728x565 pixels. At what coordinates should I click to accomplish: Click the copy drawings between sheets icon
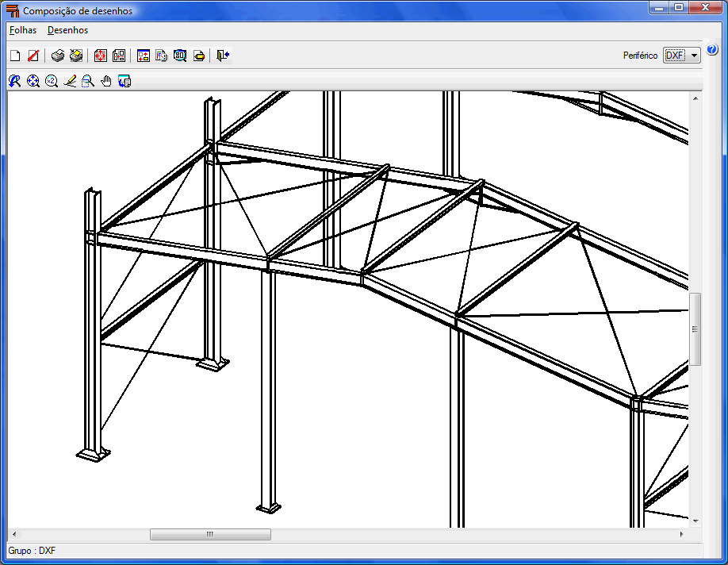[162, 56]
